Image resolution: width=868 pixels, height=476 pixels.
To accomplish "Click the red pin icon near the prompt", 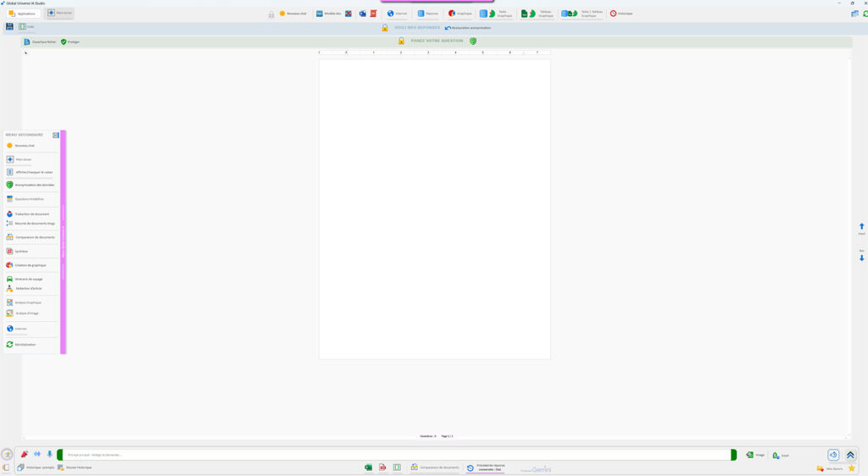I will (x=25, y=454).
